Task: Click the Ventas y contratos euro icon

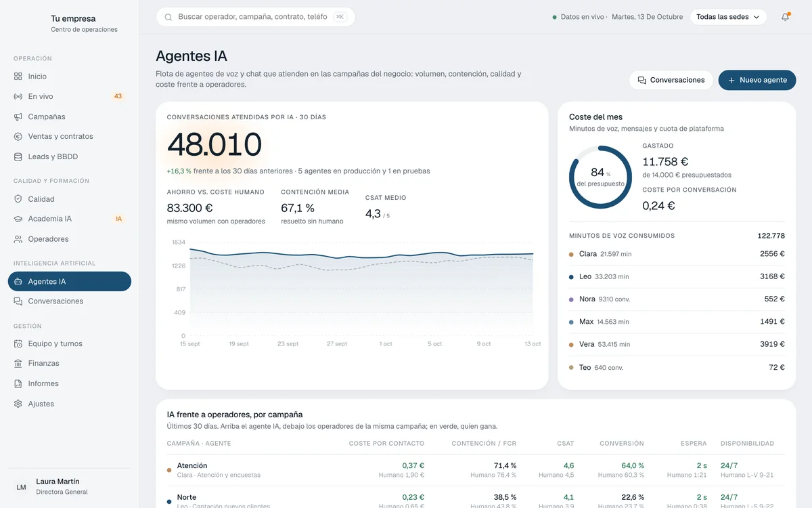Action: 18,136
